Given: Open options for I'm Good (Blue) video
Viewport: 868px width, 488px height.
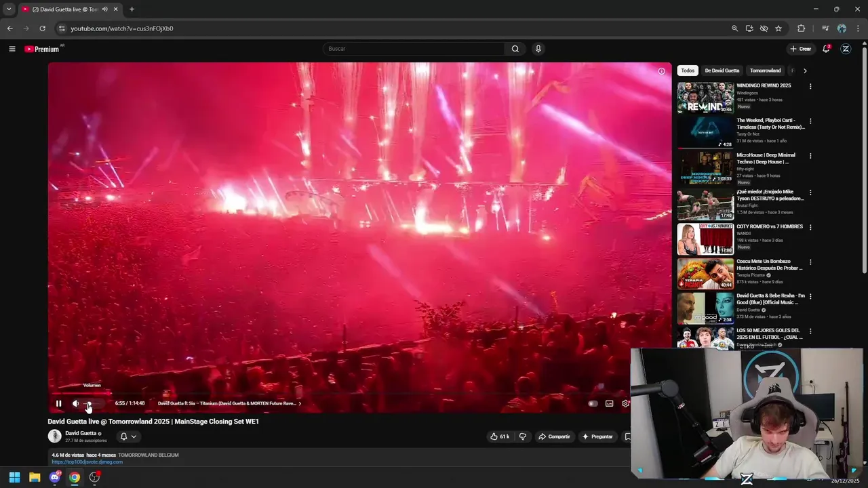Looking at the screenshot, I should 810,296.
